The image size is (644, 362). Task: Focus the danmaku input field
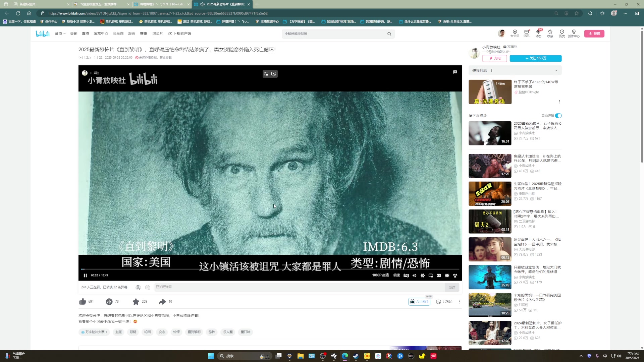[x=299, y=287]
